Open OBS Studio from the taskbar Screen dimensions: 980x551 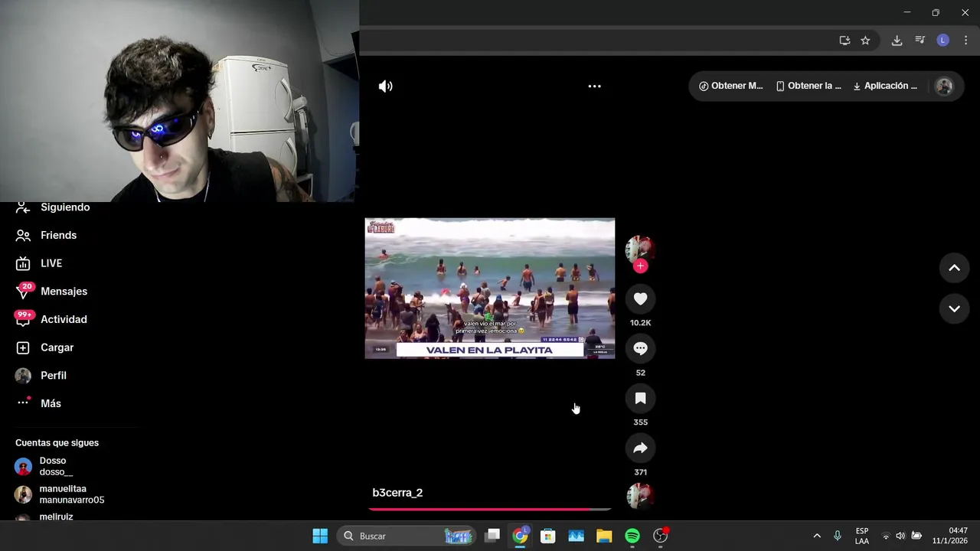coord(661,536)
